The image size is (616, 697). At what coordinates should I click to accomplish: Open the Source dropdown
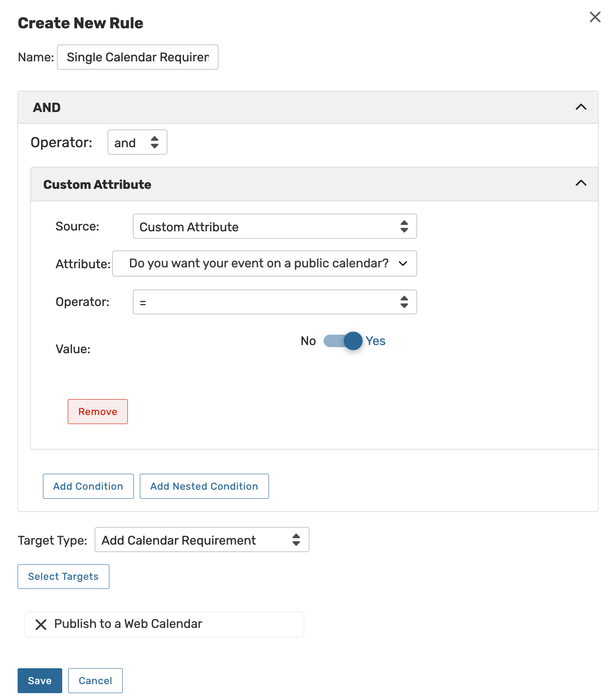pyautogui.click(x=275, y=227)
